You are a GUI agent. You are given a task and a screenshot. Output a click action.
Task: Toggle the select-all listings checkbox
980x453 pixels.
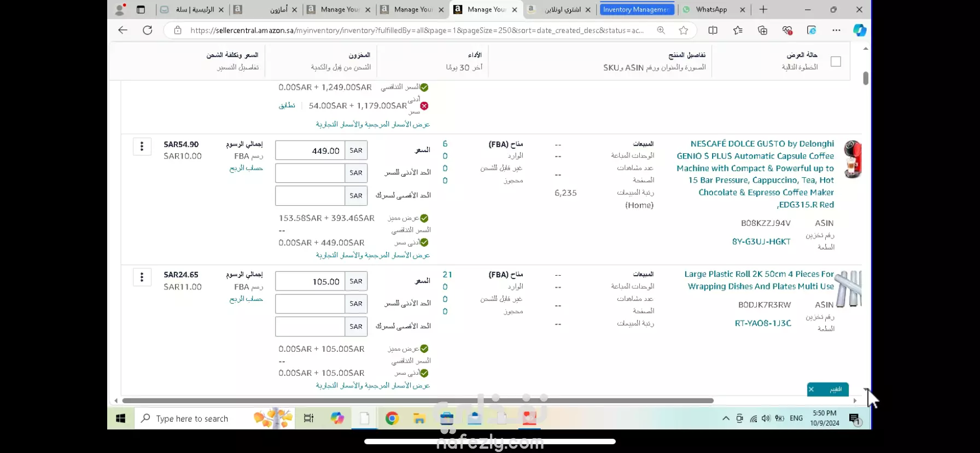tap(836, 62)
